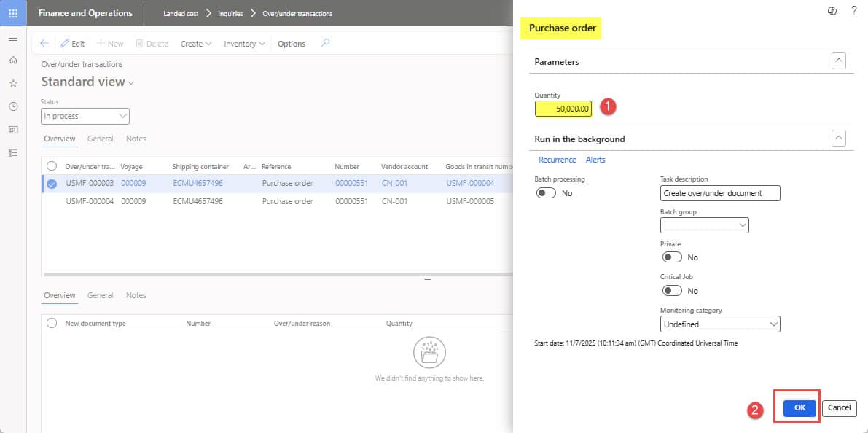868x433 pixels.
Task: Dismiss the Purchase order pane via Cancel
Action: click(x=839, y=407)
